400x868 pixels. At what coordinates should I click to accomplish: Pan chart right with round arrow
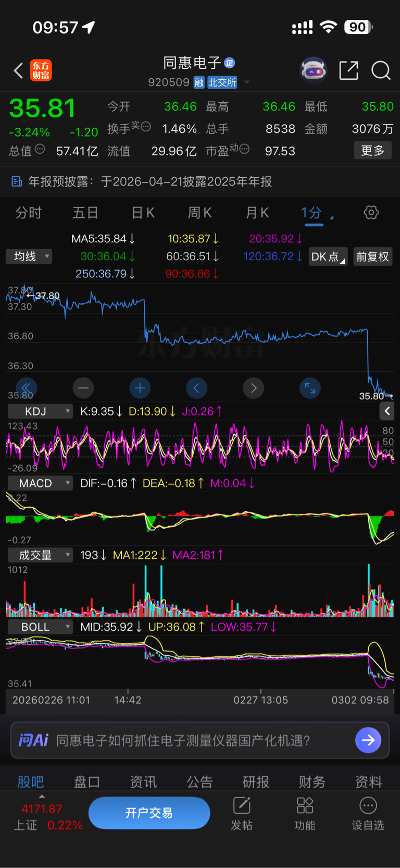253,388
